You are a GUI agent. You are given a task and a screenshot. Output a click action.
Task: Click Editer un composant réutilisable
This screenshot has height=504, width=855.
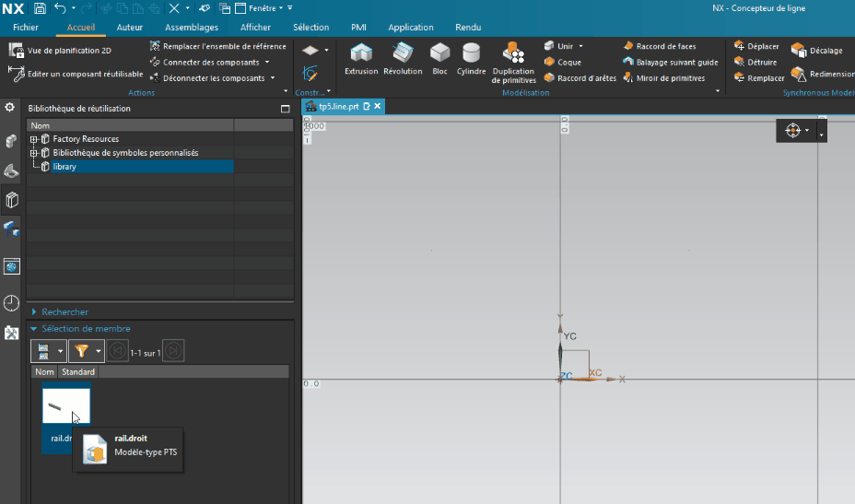click(76, 74)
